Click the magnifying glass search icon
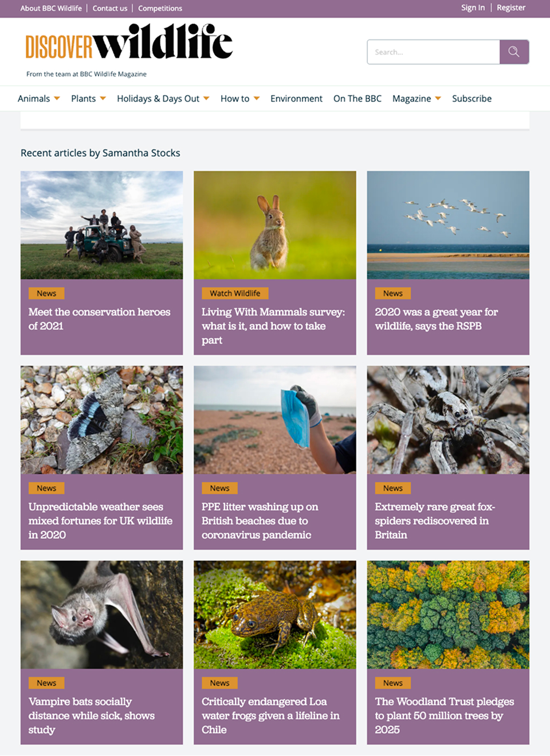The image size is (550, 756). pyautogui.click(x=514, y=52)
